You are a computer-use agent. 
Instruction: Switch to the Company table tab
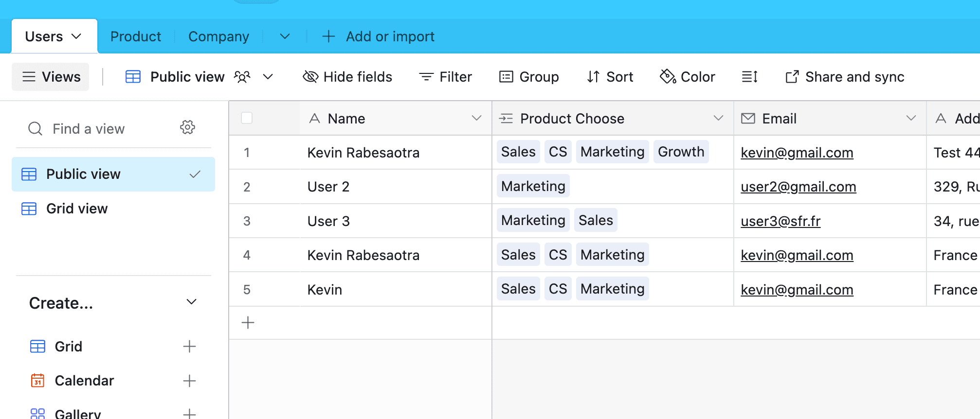pyautogui.click(x=218, y=36)
